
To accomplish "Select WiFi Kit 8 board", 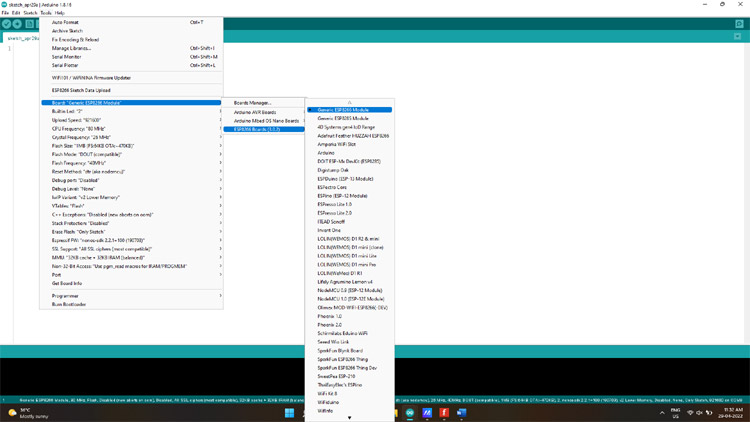I will [349, 394].
